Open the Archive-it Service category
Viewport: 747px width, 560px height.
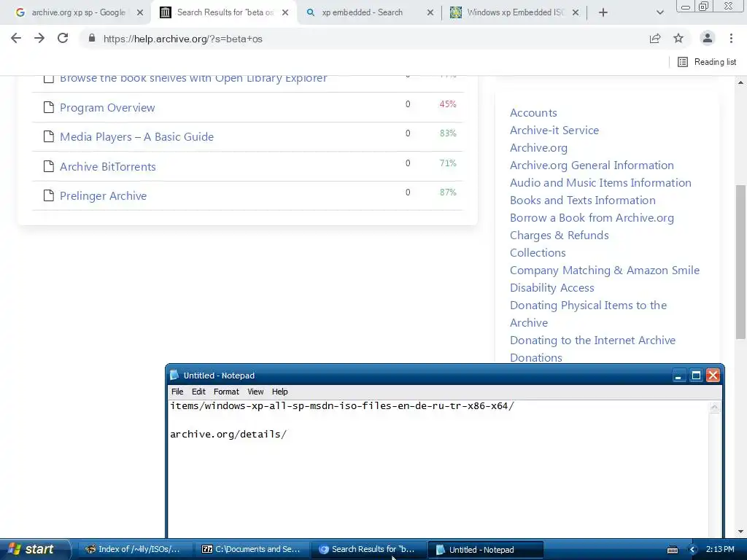(x=554, y=130)
